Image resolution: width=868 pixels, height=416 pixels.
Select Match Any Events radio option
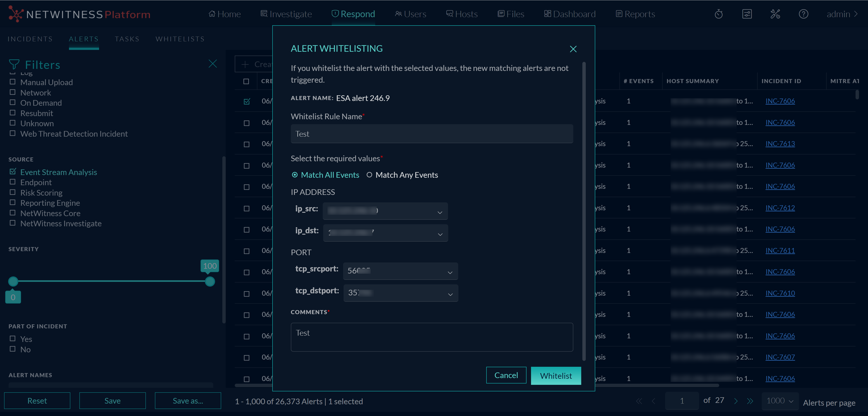(x=369, y=175)
